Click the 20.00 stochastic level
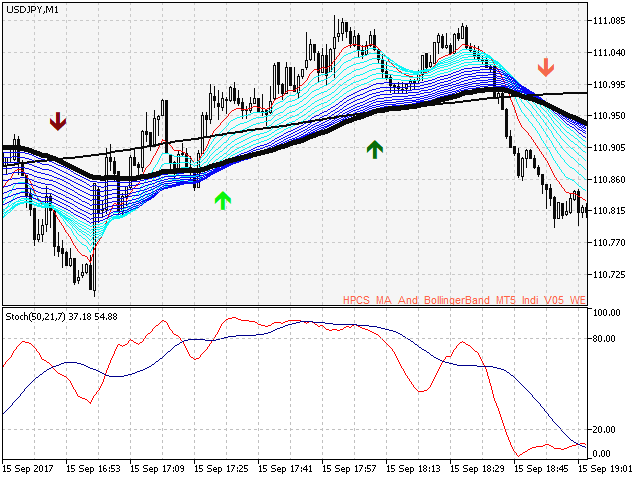The image size is (640, 480). pyautogui.click(x=604, y=429)
